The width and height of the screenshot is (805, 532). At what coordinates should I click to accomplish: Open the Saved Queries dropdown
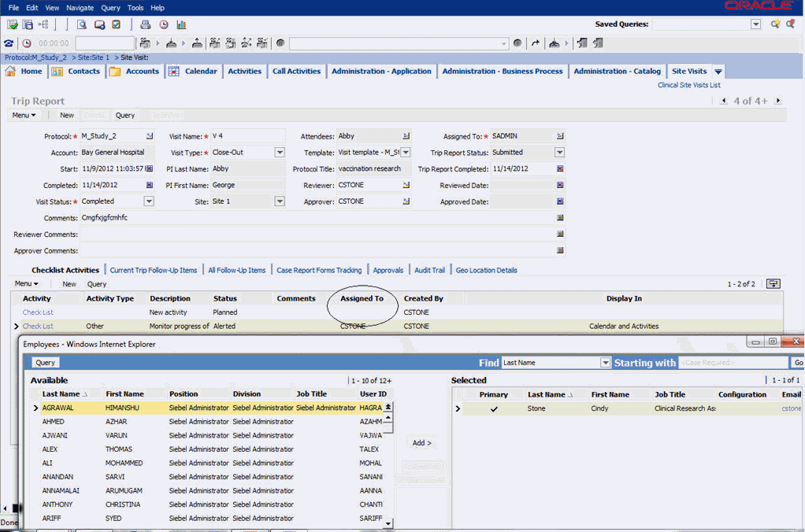click(755, 24)
